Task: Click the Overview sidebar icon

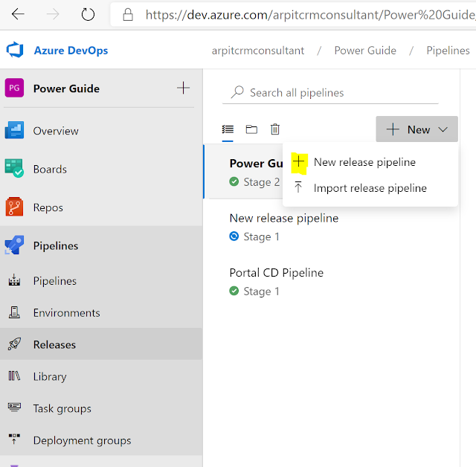Action: tap(14, 130)
